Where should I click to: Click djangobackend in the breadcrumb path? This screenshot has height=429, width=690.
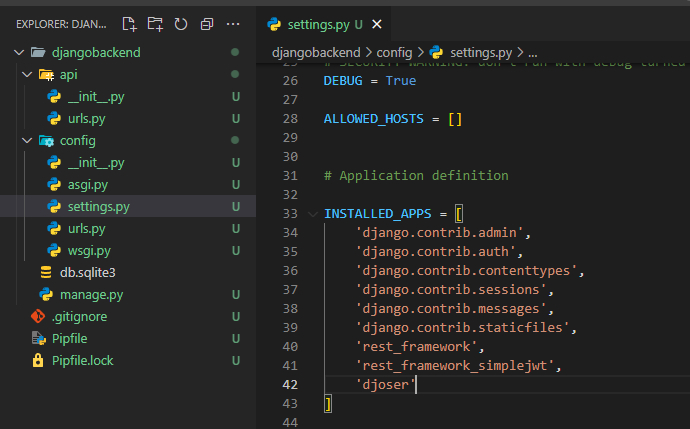click(316, 51)
